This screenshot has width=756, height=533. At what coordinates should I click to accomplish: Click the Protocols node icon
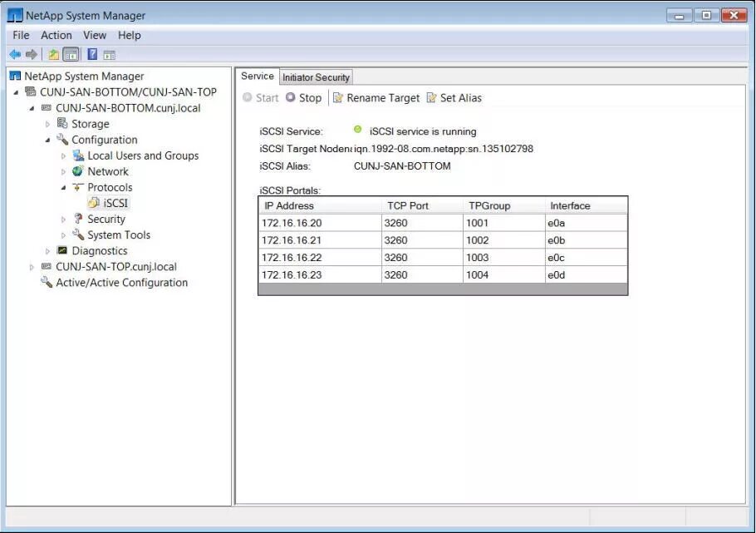pyautogui.click(x=77, y=187)
